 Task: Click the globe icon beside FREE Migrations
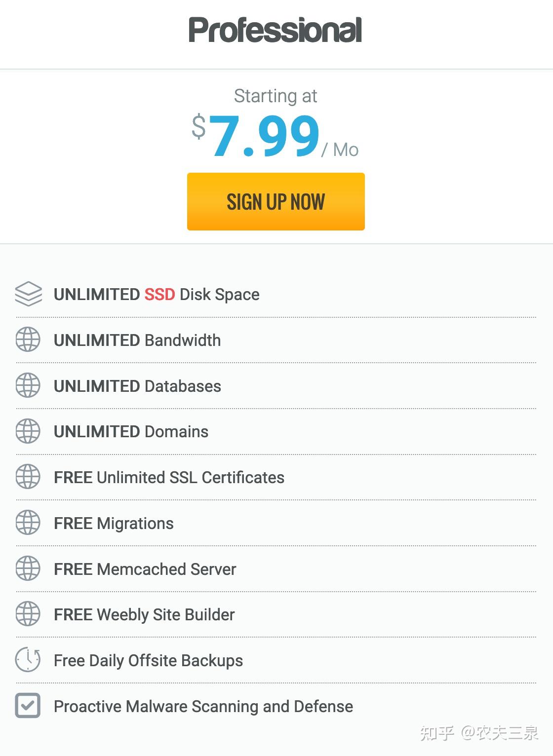click(28, 523)
